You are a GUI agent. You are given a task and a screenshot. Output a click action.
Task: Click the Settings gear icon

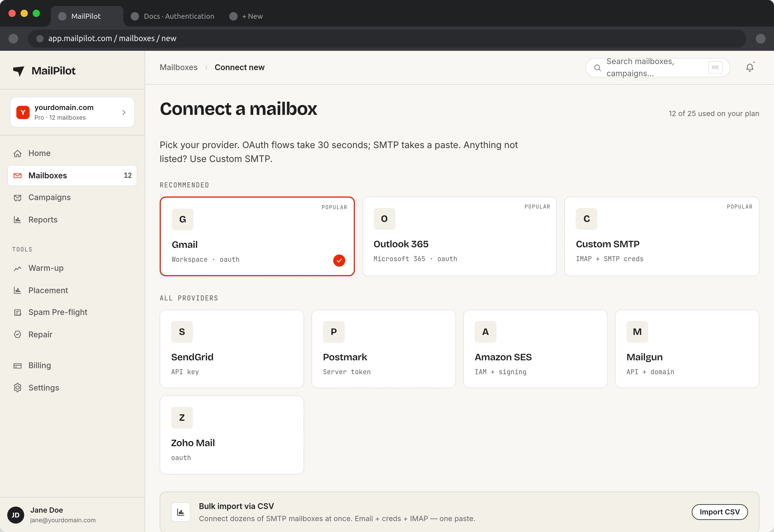tap(18, 388)
